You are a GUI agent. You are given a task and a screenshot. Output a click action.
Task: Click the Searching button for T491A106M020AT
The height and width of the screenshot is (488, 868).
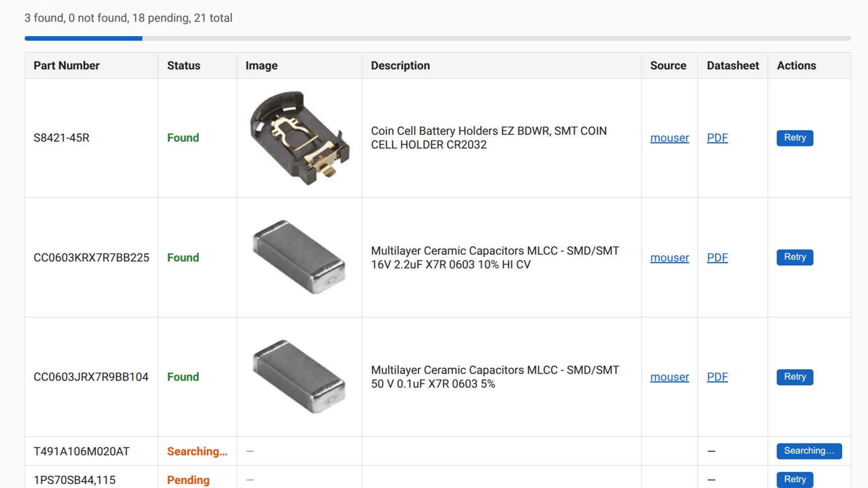tap(809, 451)
